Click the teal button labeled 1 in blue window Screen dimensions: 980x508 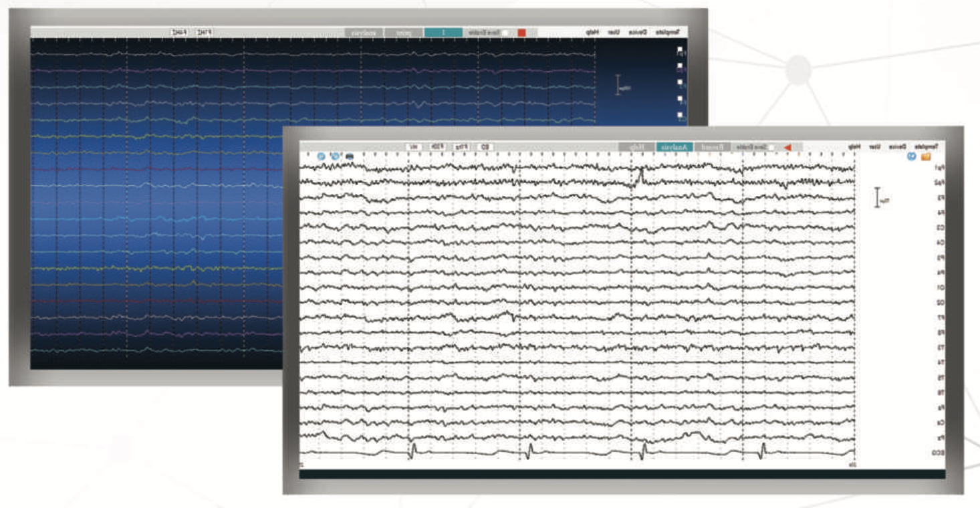click(x=443, y=32)
